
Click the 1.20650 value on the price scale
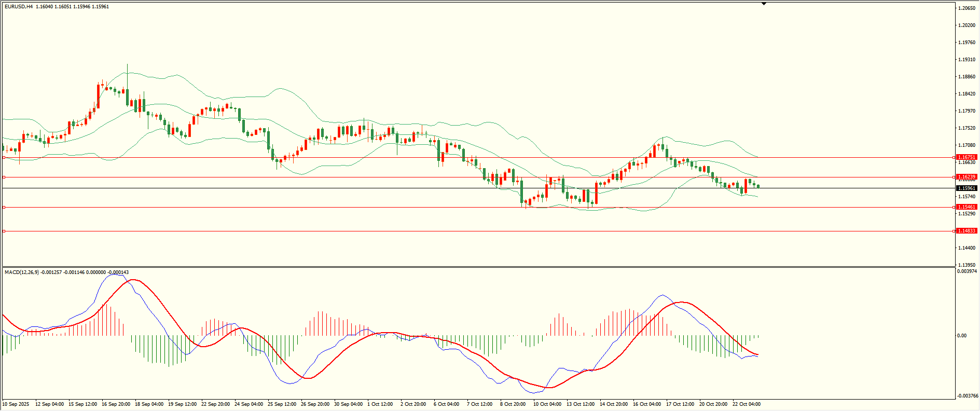pos(967,8)
